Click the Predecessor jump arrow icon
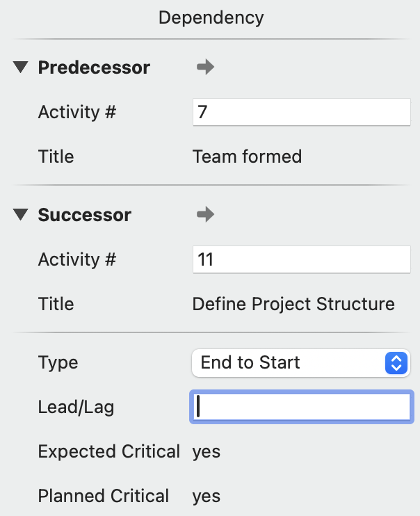 [205, 67]
